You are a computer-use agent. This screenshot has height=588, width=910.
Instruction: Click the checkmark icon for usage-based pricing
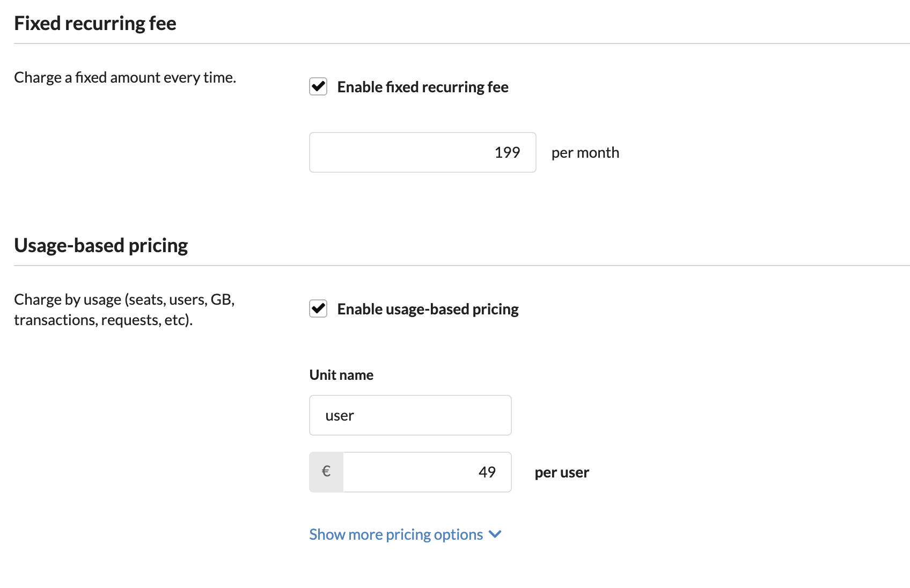click(318, 308)
